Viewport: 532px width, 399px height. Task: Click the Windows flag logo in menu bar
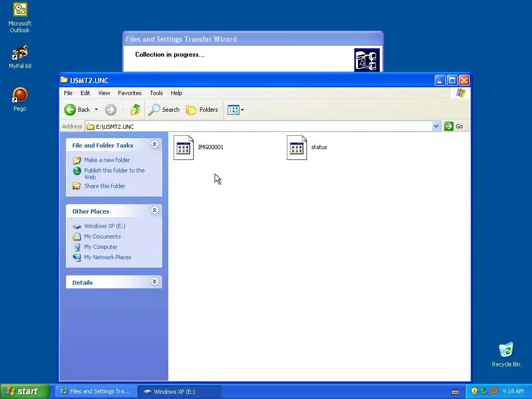coord(460,92)
